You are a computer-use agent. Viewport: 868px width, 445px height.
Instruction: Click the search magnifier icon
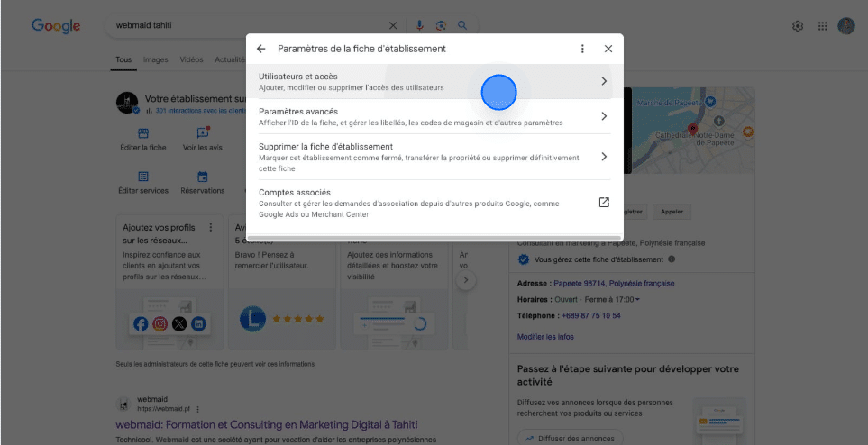(x=462, y=25)
